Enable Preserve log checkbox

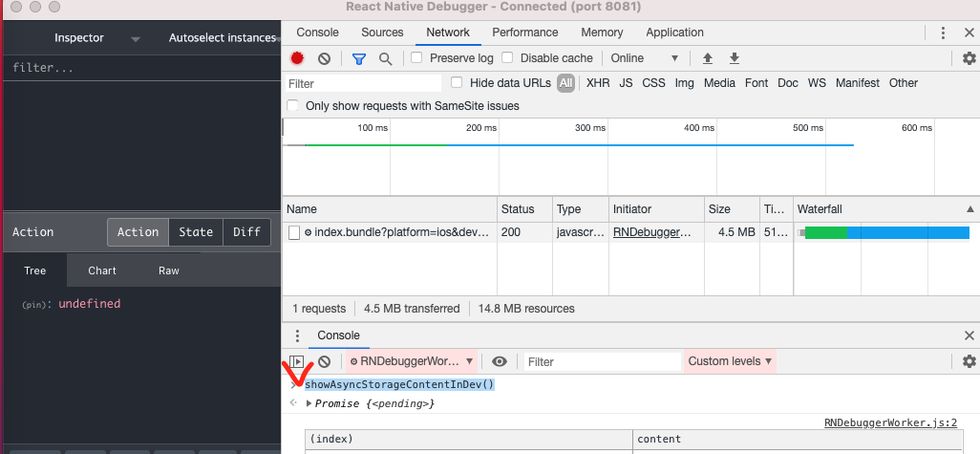(x=416, y=57)
